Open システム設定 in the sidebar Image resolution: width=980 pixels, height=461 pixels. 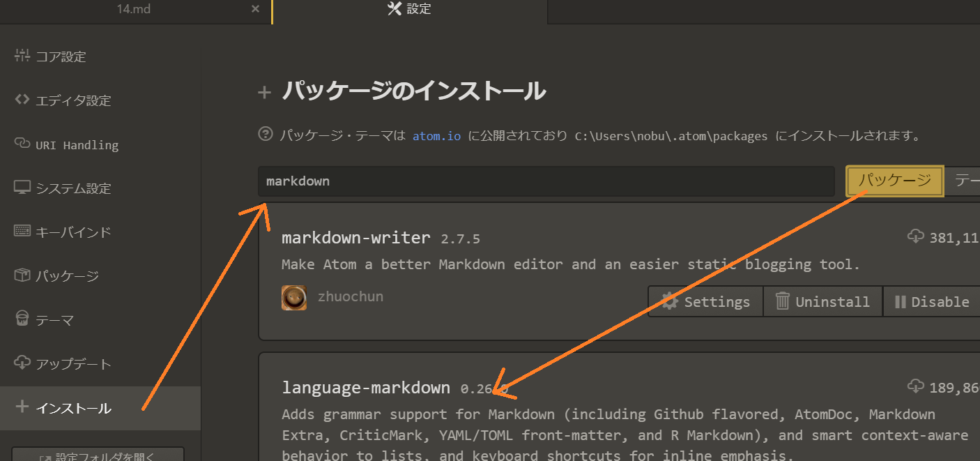click(100, 188)
